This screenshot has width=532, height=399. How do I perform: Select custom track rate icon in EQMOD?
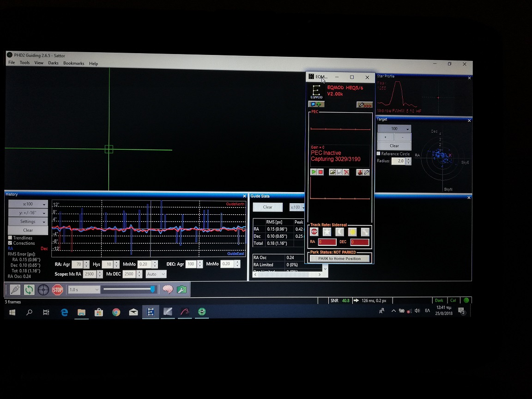(365, 232)
